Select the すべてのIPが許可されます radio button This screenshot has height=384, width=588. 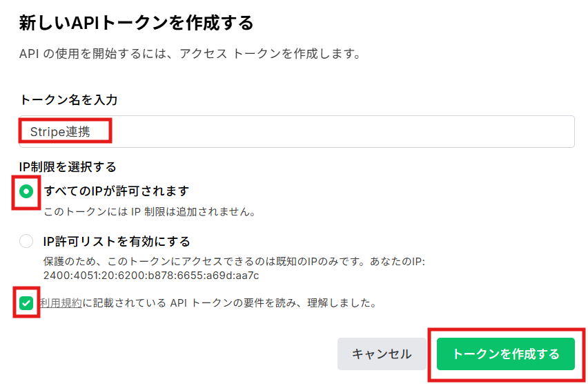pyautogui.click(x=26, y=191)
